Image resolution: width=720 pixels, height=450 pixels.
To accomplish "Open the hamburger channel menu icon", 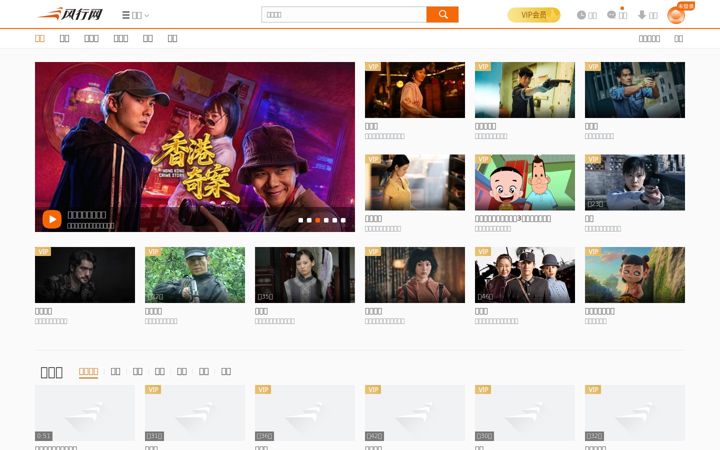I will 125,15.
